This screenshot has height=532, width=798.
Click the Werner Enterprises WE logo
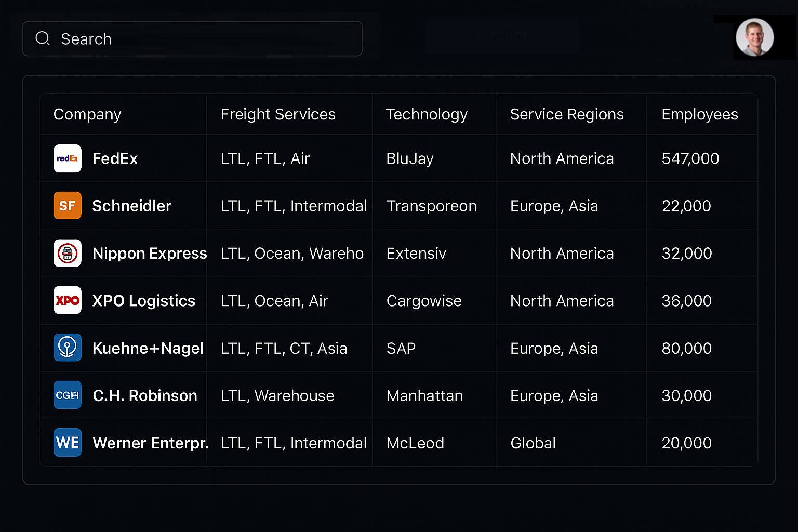pyautogui.click(x=68, y=442)
